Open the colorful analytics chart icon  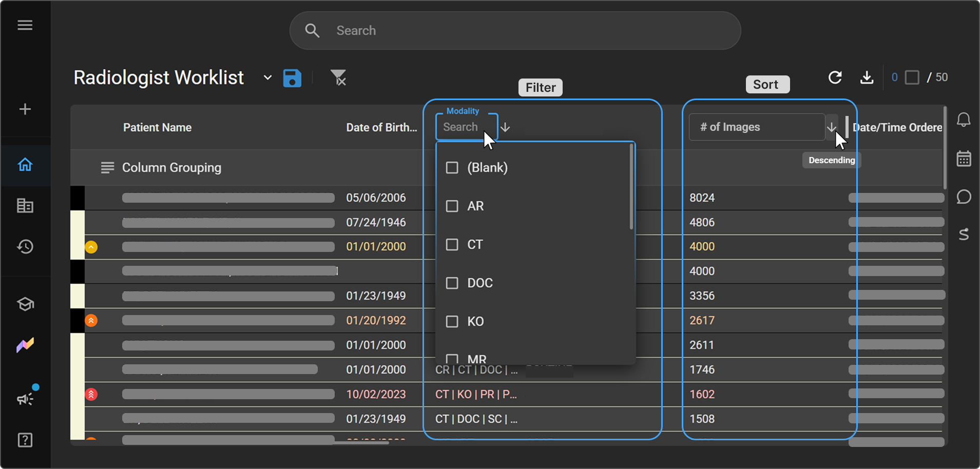point(25,345)
